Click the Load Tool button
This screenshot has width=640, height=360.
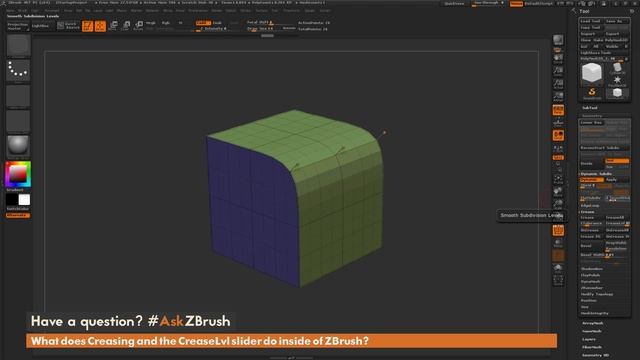591,21
